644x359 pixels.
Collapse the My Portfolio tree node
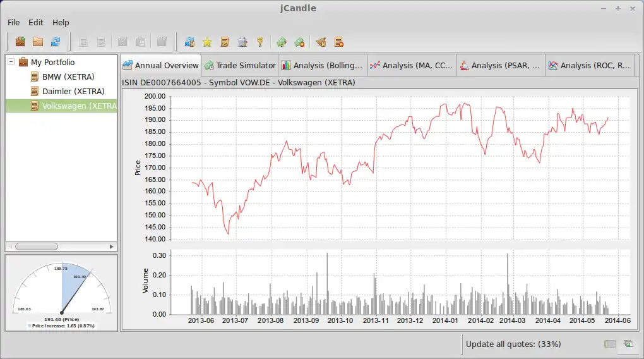coord(11,62)
